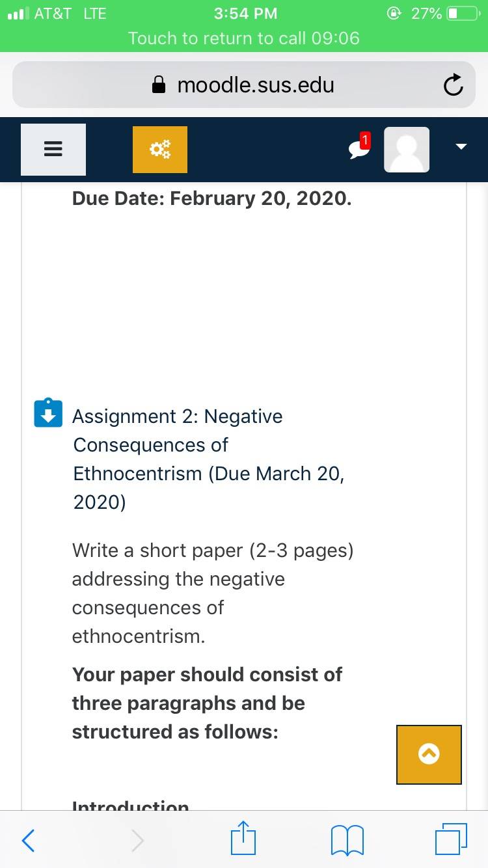
Task: Tap Safari's forward arrow
Action: [x=137, y=840]
